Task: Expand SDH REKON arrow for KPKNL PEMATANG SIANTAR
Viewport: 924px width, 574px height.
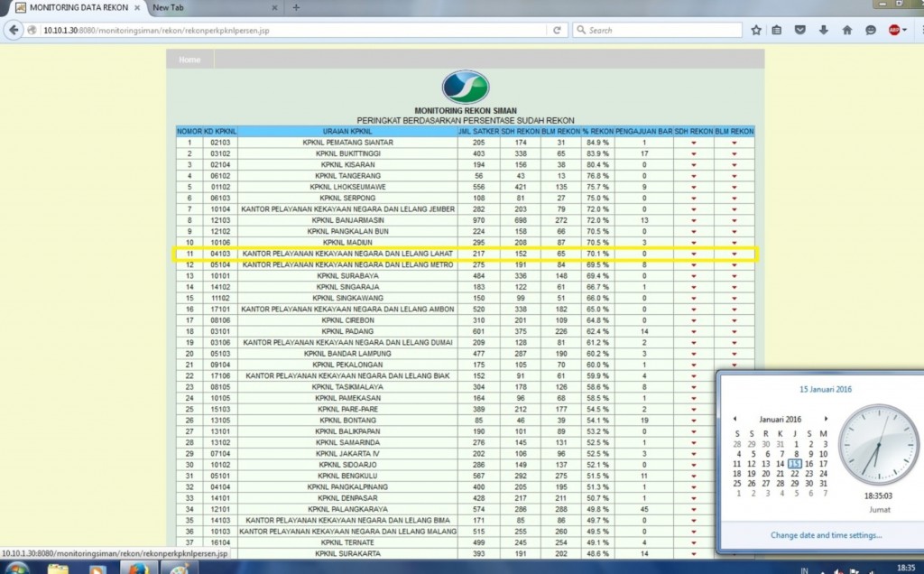Action: click(693, 143)
